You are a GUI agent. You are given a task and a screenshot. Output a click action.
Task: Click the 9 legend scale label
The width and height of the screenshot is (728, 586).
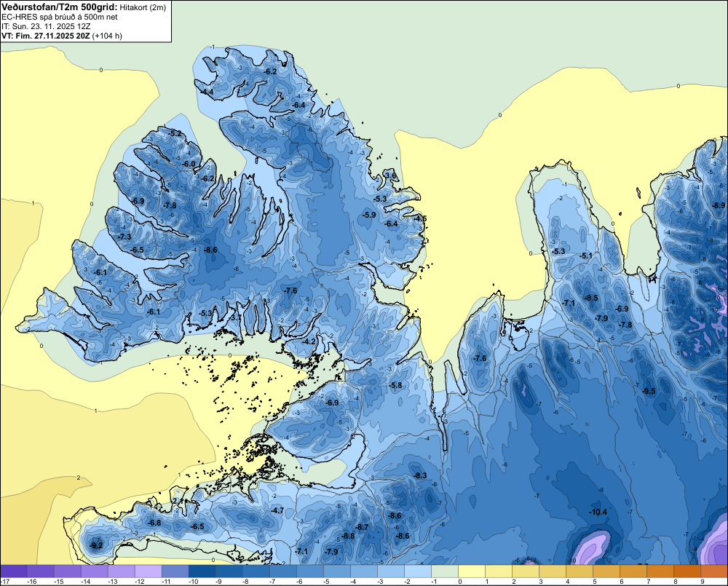pyautogui.click(x=703, y=582)
